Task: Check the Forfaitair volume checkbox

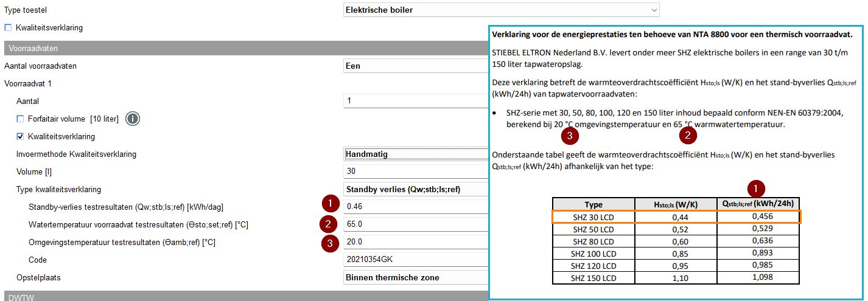Action: [20, 119]
